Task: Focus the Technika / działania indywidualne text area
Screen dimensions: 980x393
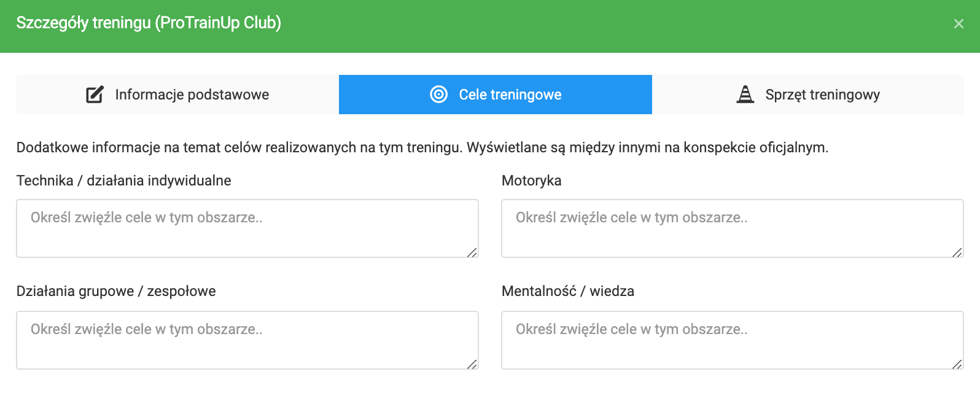Action: point(247,228)
